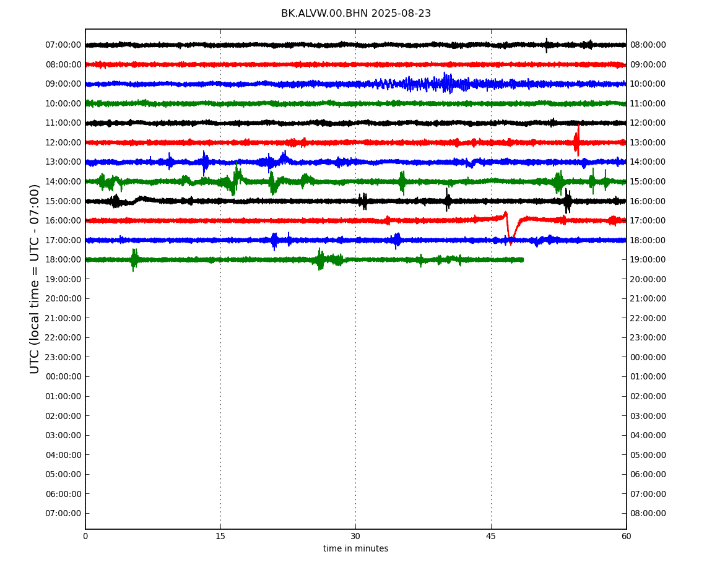Viewport: 712px width, 588px height.
Task: Click the blue burst near minute 40 of the 09:00:00 trace
Action: click(446, 83)
